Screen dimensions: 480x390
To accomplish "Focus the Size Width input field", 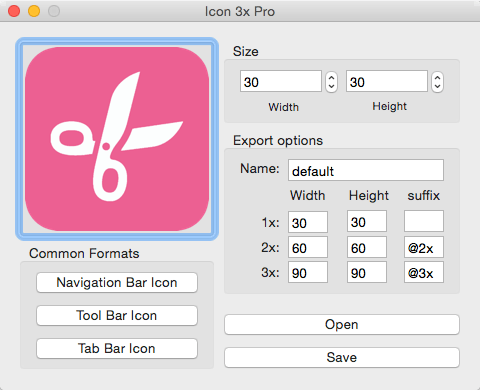I will tap(281, 81).
